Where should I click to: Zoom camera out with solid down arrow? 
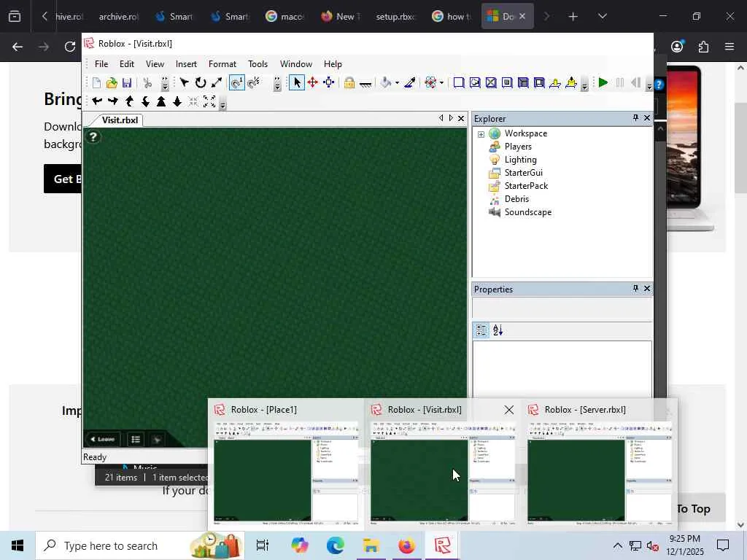(x=177, y=101)
